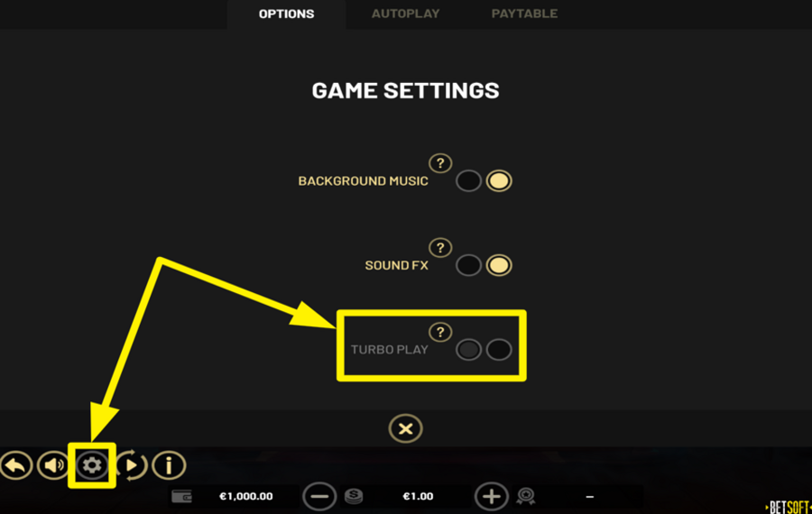Image resolution: width=812 pixels, height=514 pixels.
Task: Turn Background Music off
Action: [x=468, y=181]
